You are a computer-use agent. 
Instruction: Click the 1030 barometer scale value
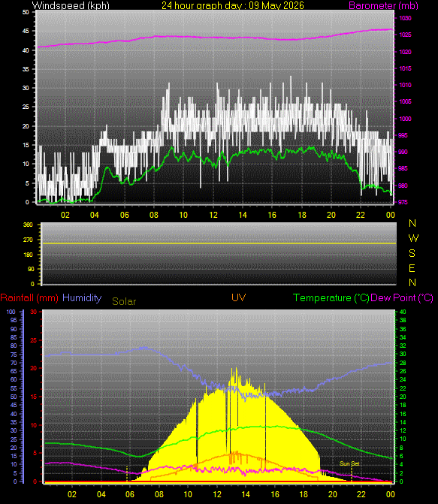click(x=405, y=18)
